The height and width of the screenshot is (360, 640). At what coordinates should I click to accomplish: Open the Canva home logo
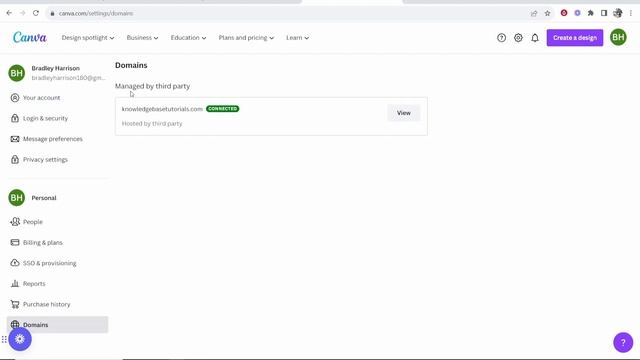coord(30,38)
